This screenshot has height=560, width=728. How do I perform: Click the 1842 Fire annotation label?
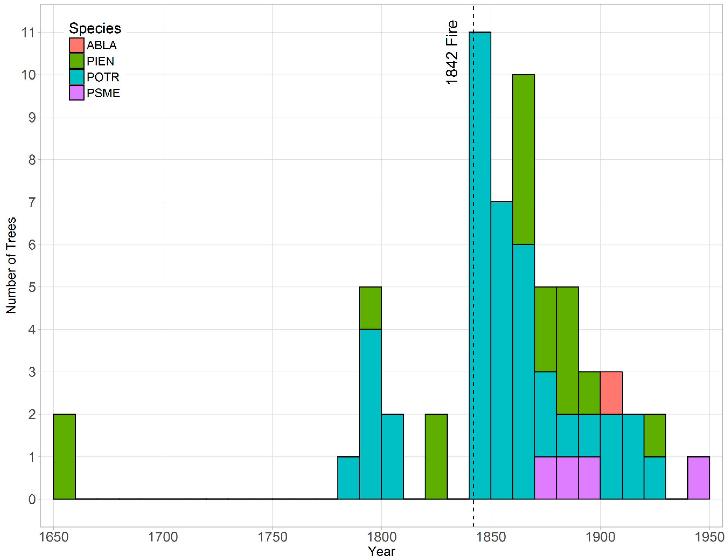[x=452, y=52]
